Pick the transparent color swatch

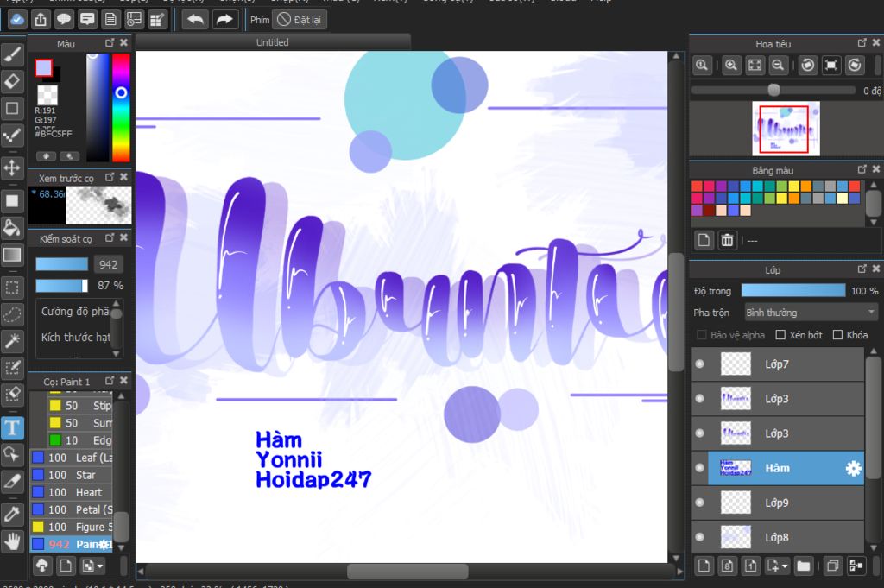47,95
